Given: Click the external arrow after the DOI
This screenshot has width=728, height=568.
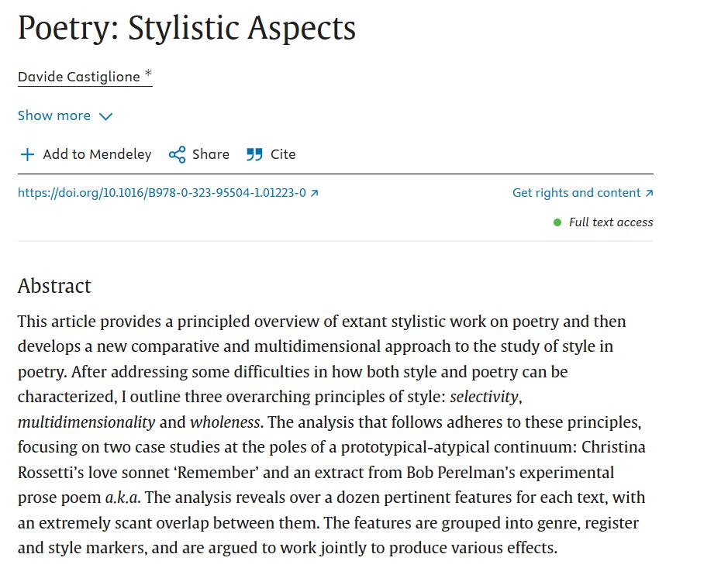Looking at the screenshot, I should 314,193.
